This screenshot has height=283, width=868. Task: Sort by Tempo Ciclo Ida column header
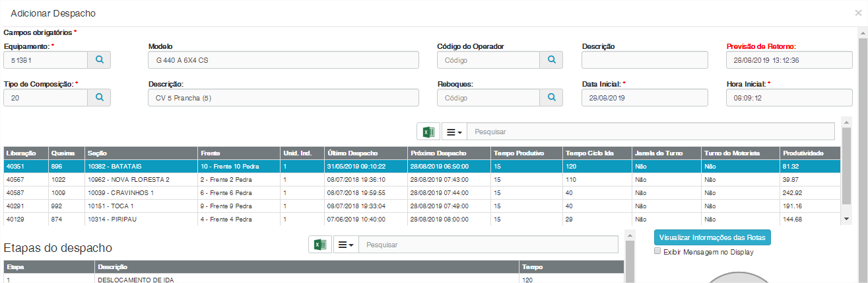pos(597,153)
